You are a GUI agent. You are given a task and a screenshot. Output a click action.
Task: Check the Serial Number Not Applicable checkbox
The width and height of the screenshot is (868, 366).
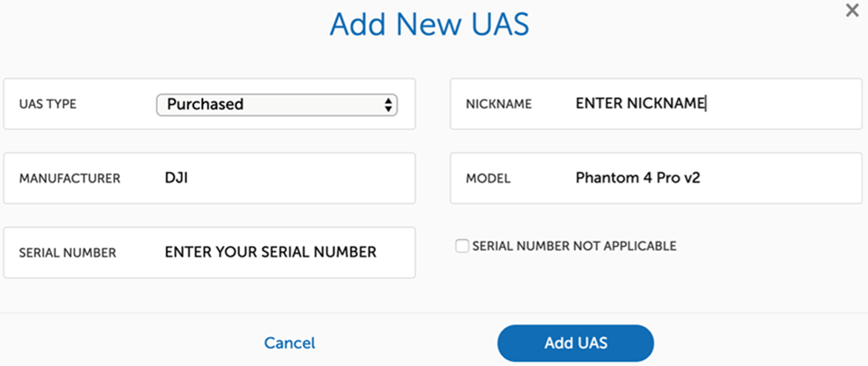[462, 246]
